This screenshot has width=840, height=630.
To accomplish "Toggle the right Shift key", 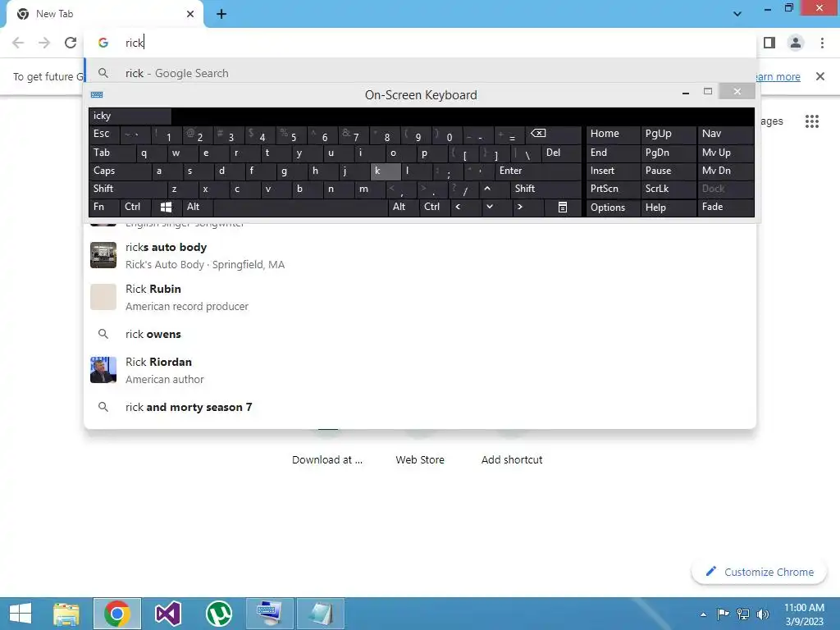I will 546,189.
